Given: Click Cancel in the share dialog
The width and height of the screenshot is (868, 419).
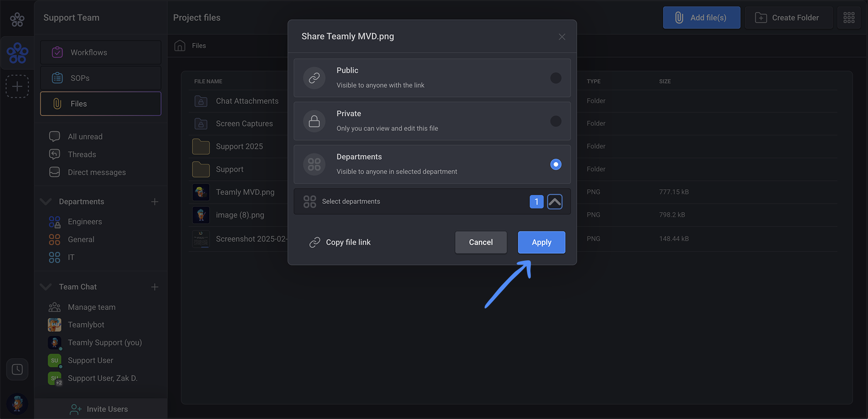Looking at the screenshot, I should coord(481,242).
